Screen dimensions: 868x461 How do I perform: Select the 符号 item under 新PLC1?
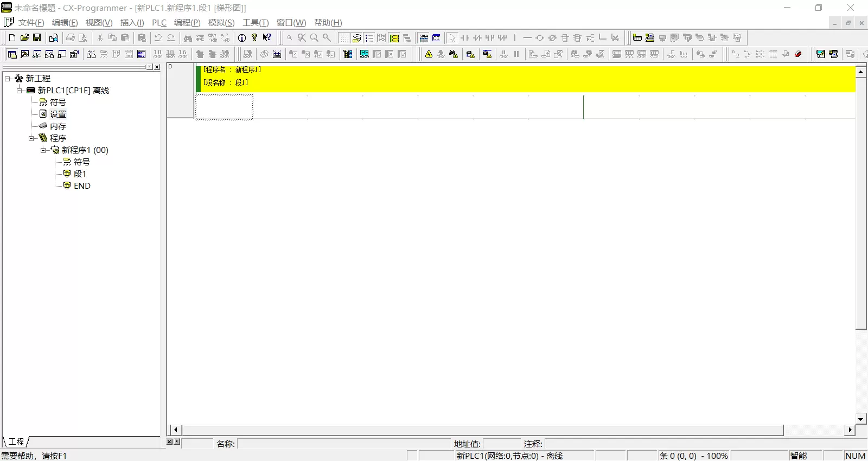pyautogui.click(x=58, y=103)
